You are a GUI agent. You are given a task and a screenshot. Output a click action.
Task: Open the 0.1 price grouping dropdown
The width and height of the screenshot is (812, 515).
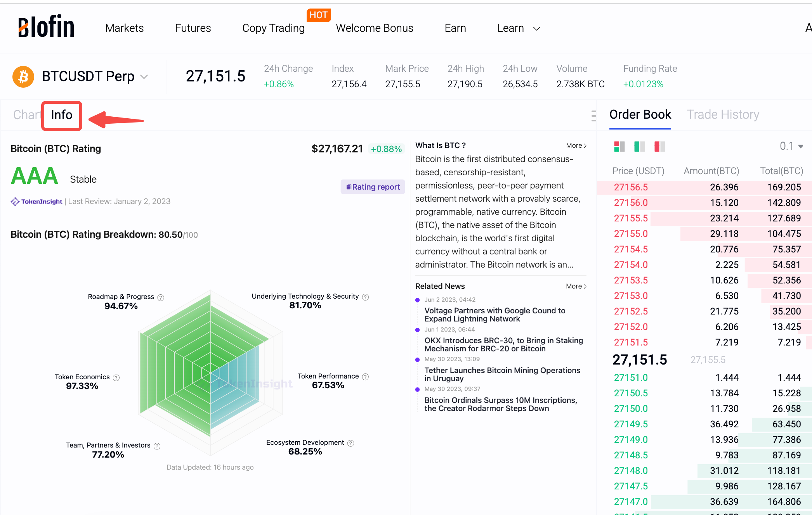791,146
